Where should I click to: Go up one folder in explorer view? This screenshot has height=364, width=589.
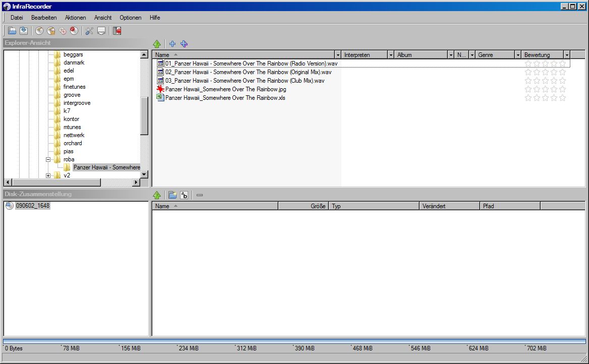(157, 44)
